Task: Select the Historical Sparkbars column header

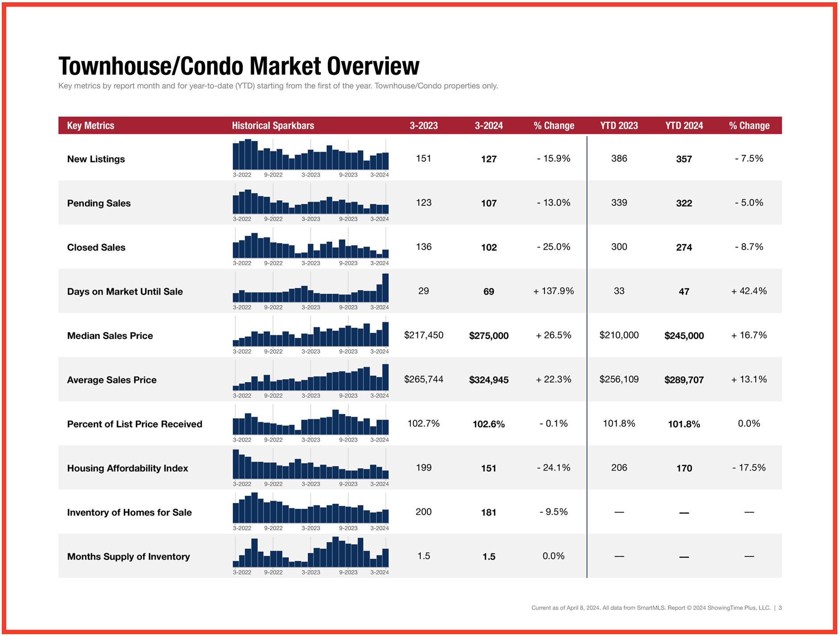Action: [x=273, y=125]
